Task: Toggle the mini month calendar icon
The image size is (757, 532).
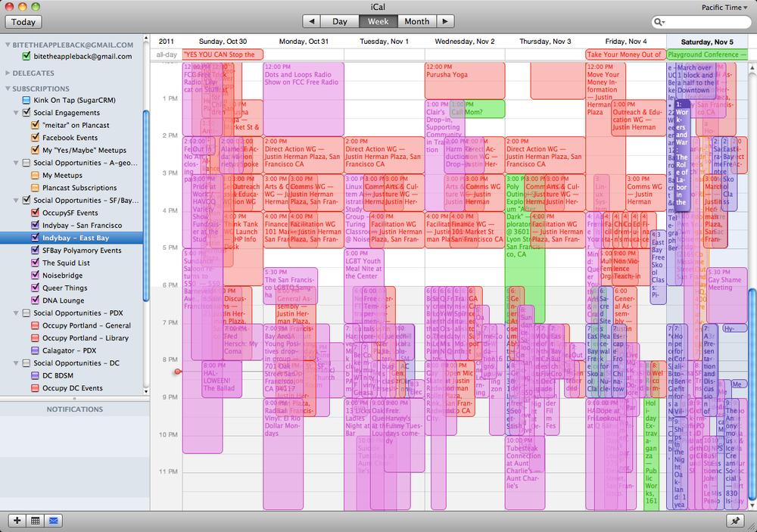Action: (36, 521)
